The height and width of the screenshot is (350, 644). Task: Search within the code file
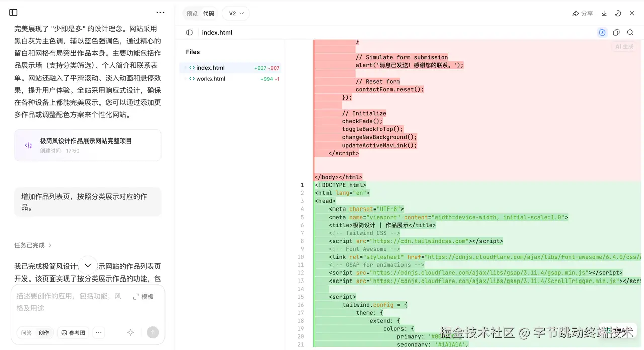pyautogui.click(x=630, y=33)
